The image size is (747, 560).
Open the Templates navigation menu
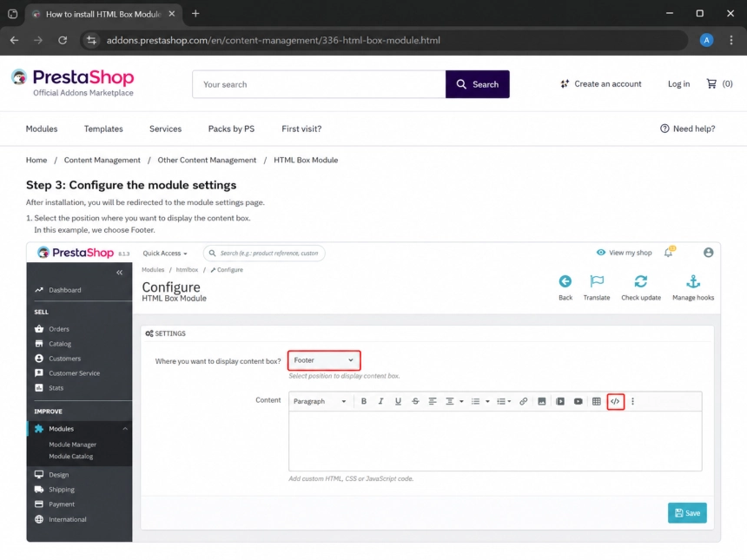103,128
